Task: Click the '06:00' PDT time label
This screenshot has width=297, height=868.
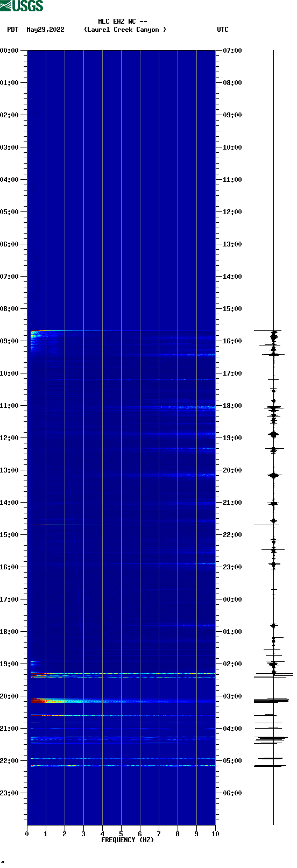Action: click(10, 244)
